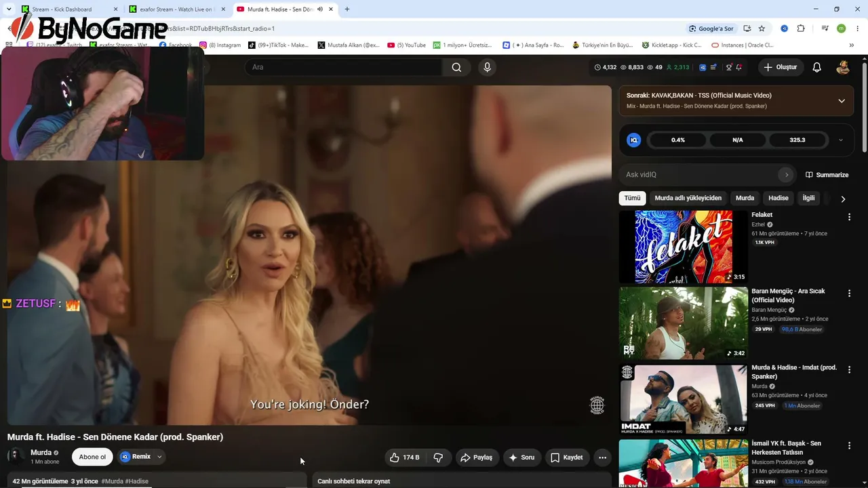Click the Summarize button
This screenshot has width=868, height=488.
point(827,175)
